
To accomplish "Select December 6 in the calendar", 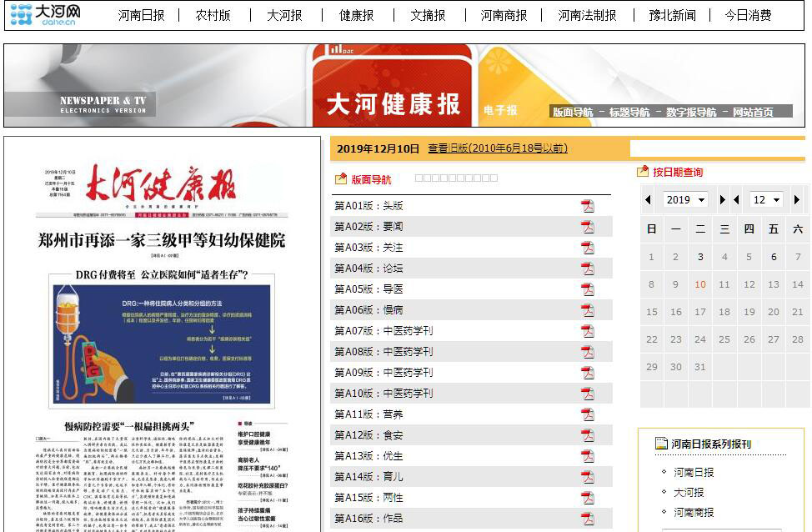I will click(774, 257).
